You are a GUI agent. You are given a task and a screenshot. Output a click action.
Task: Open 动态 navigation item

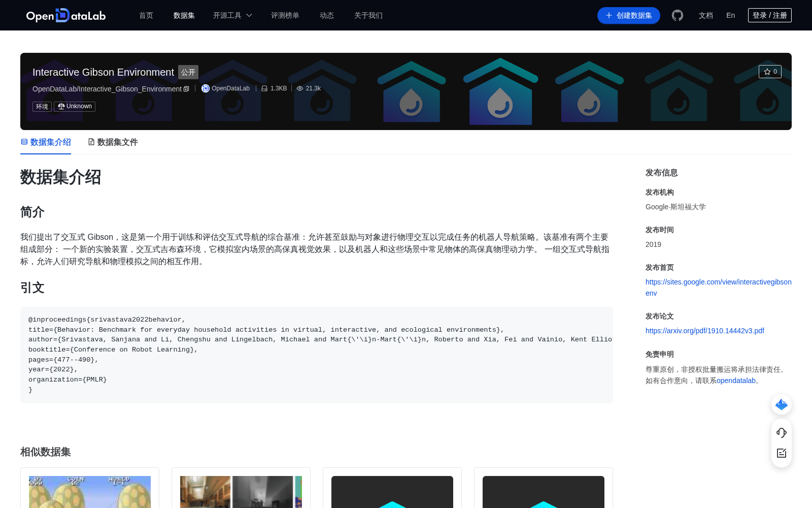[327, 15]
